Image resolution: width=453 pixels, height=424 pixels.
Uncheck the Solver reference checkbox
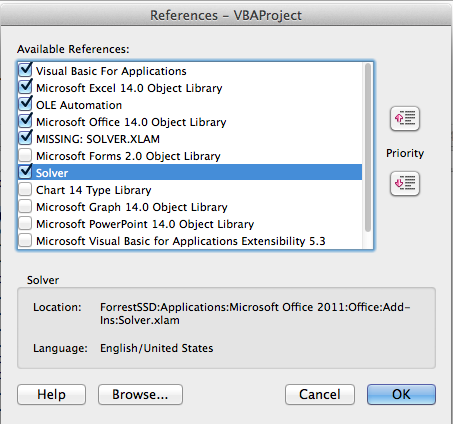(x=25, y=172)
